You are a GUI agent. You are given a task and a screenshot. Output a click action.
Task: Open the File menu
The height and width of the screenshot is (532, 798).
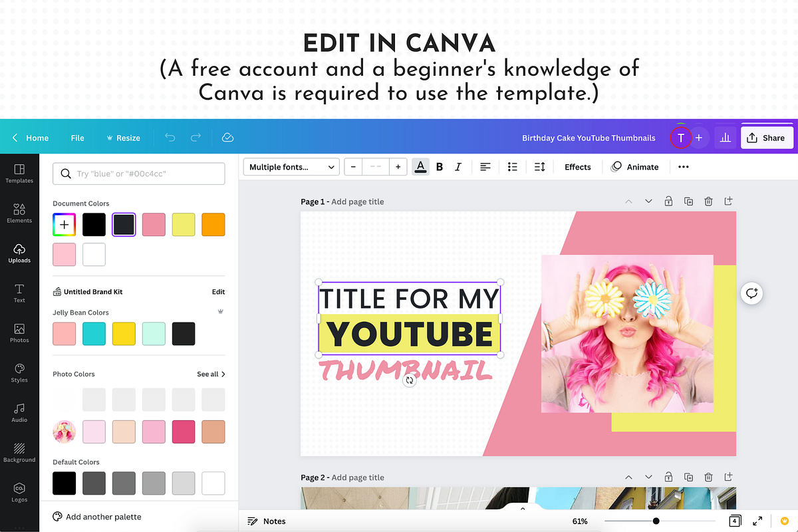coord(77,138)
